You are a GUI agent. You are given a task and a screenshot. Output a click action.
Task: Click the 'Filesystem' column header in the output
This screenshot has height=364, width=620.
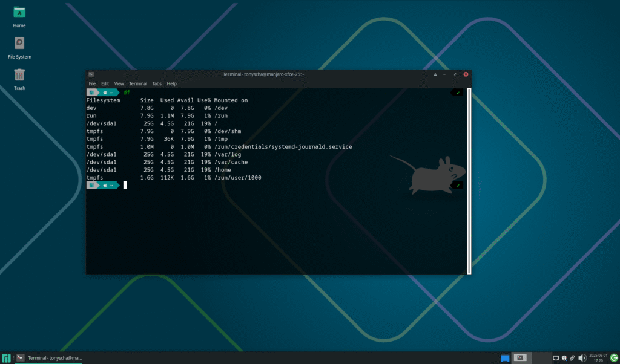103,100
